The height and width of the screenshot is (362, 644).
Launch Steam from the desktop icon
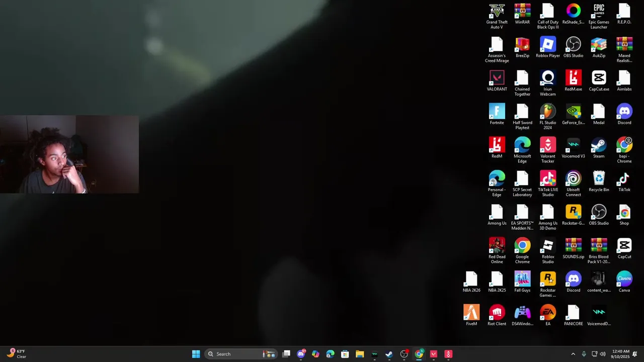tap(599, 148)
